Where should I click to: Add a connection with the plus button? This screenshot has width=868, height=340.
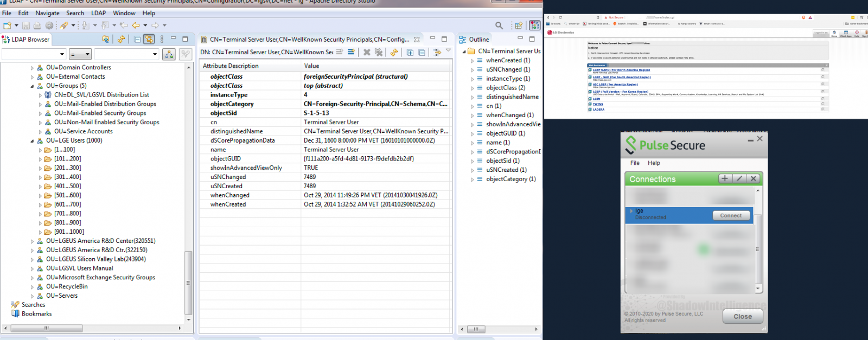725,178
